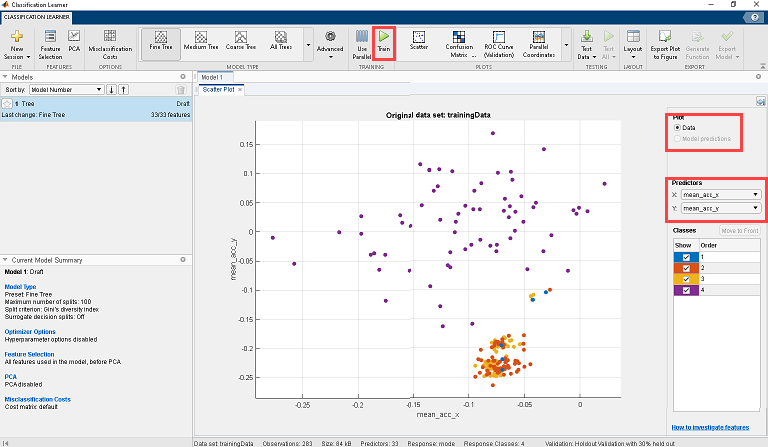This screenshot has height=447, width=768.
Task: Switch to the Scatter Plot tab
Action: coord(218,90)
